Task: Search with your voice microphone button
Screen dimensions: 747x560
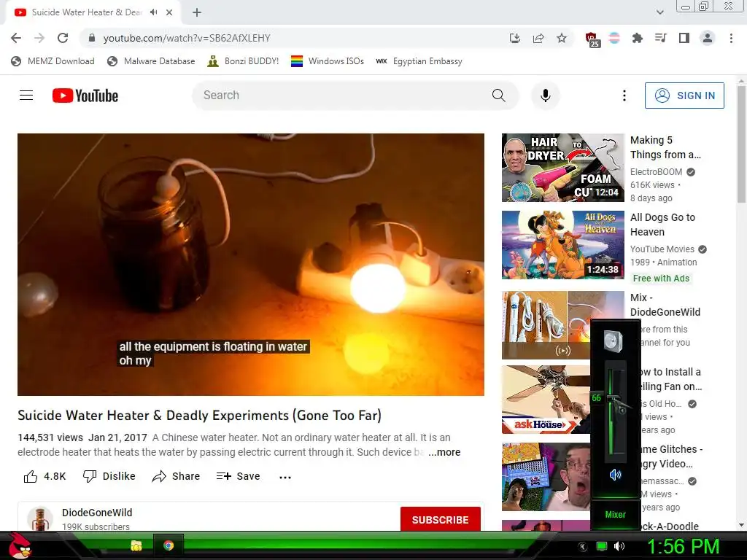Action: [x=546, y=96]
